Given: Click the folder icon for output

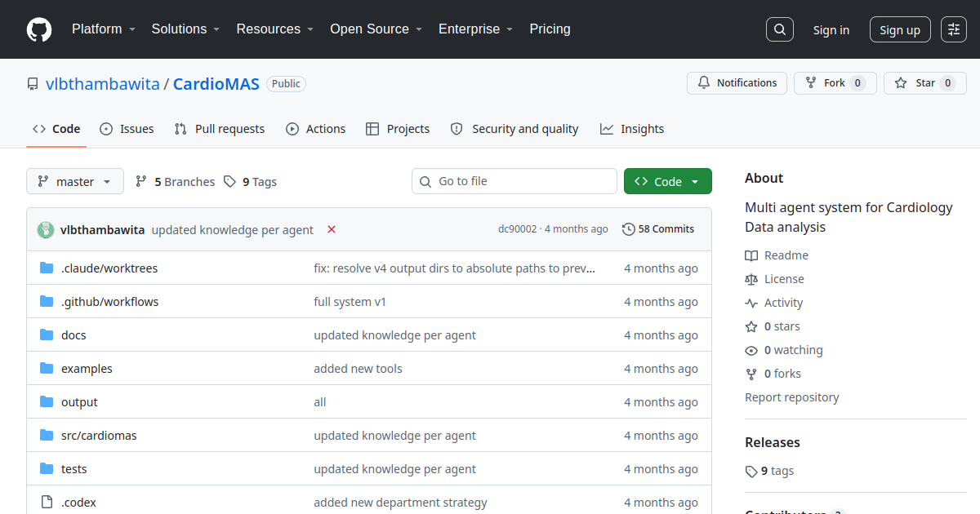Looking at the screenshot, I should (47, 402).
